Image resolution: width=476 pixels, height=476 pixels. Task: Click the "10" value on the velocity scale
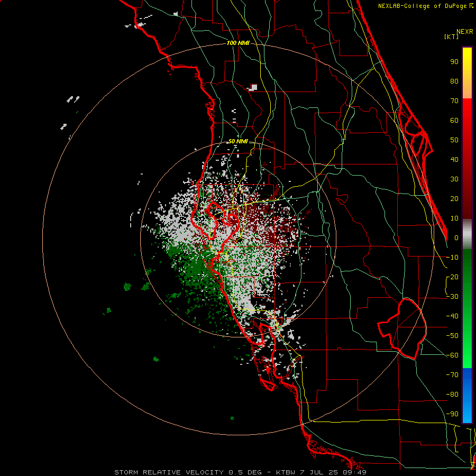point(454,218)
